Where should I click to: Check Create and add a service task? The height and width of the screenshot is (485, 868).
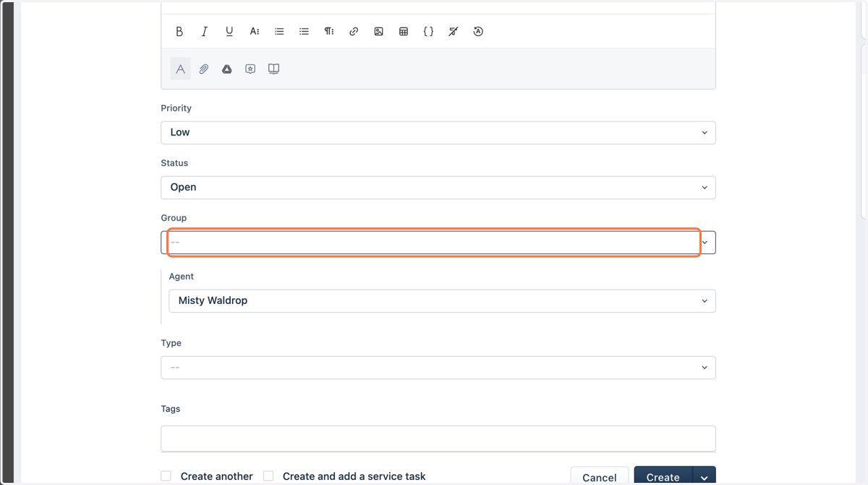click(268, 476)
